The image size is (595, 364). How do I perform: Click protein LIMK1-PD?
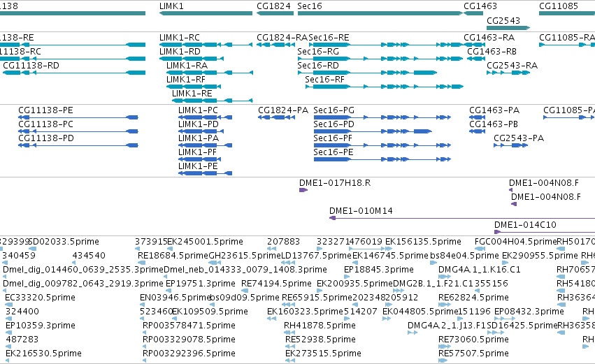(199, 124)
